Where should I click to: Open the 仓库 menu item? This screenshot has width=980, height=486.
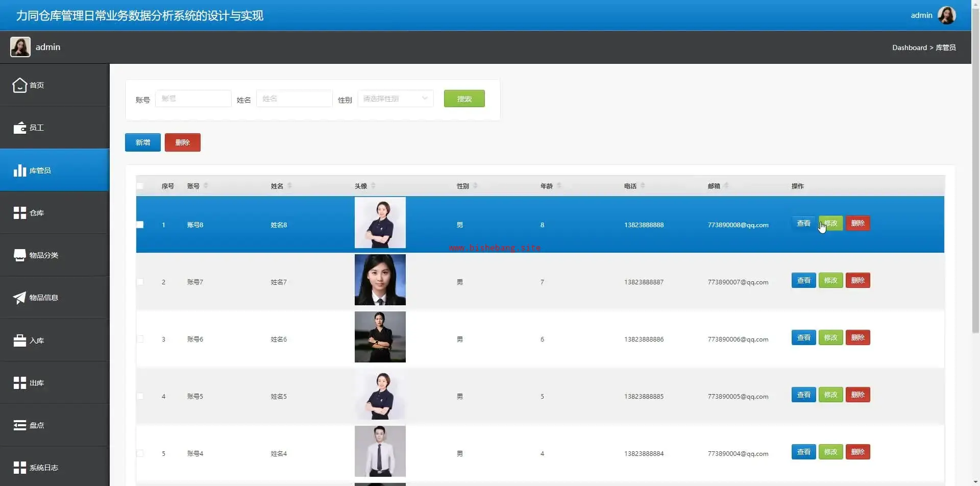pos(55,213)
